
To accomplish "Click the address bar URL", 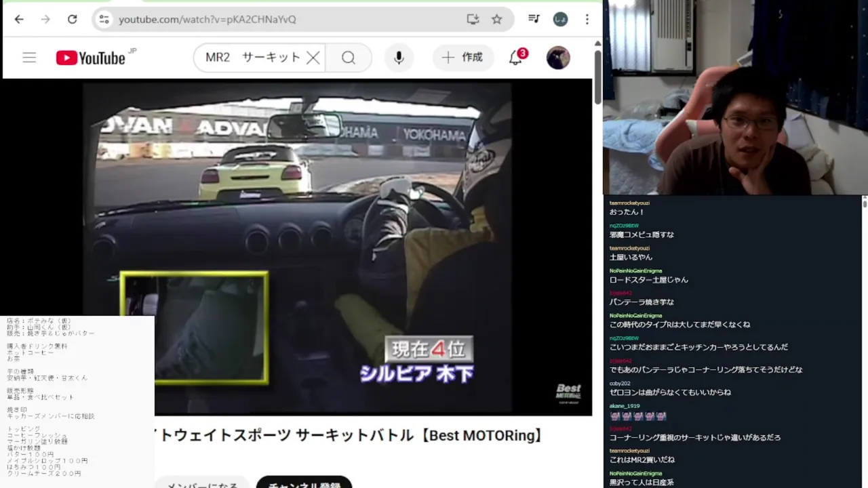I will click(208, 20).
